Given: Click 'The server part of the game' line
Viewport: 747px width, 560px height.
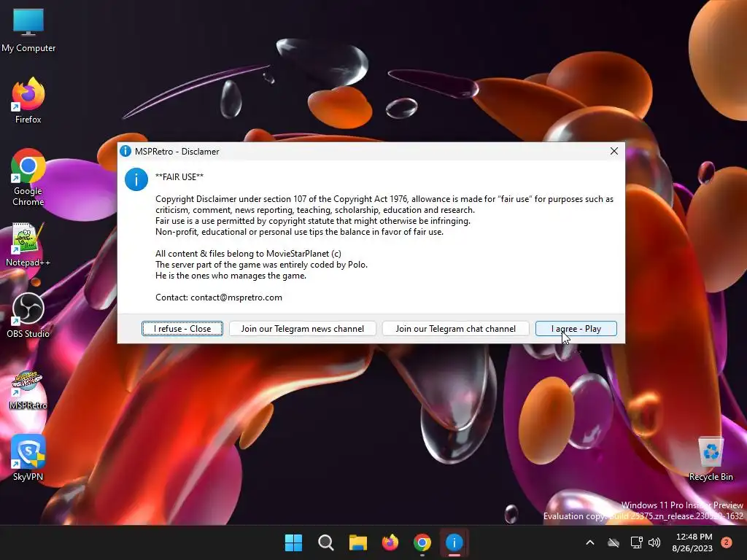Looking at the screenshot, I should pos(262,264).
